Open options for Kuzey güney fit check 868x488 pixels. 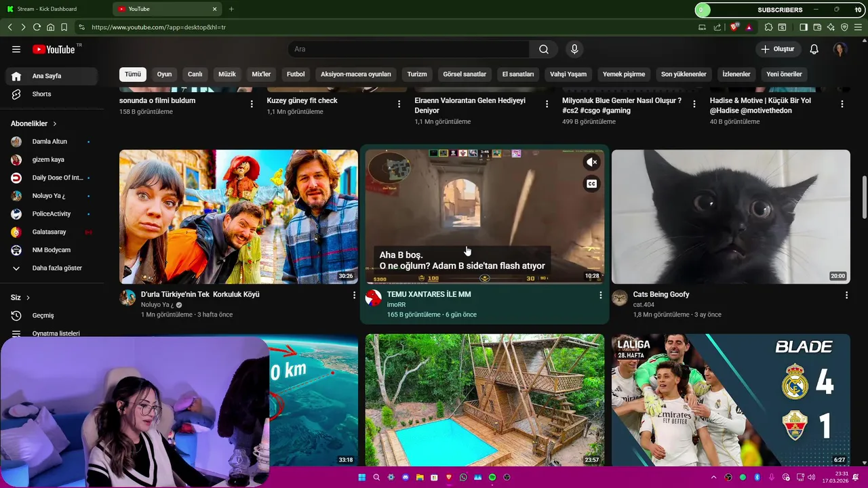(399, 104)
